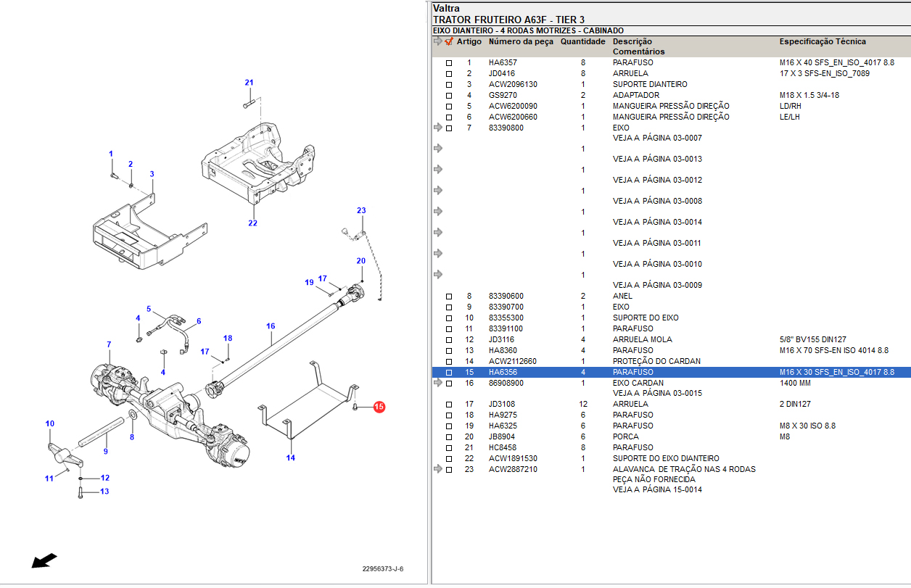Open the link arrow beside item 16 EIXO CARDAN
The width and height of the screenshot is (911, 588).
click(x=437, y=383)
